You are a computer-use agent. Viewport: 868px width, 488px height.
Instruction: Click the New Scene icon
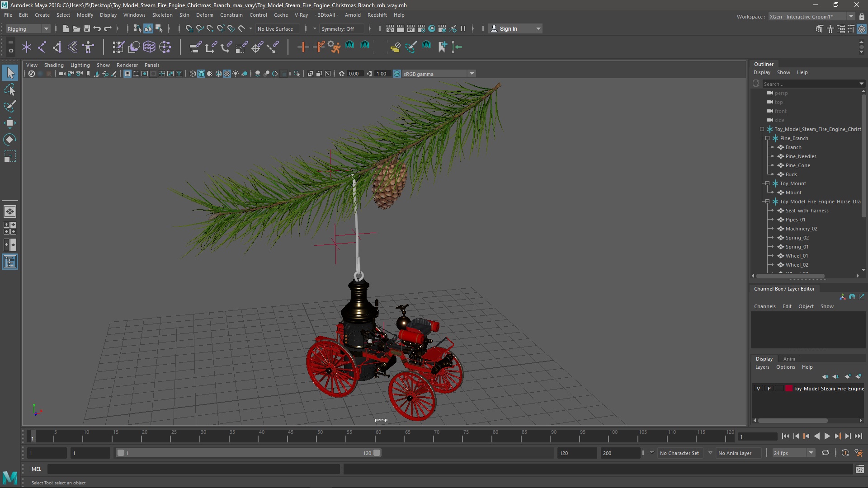point(66,28)
